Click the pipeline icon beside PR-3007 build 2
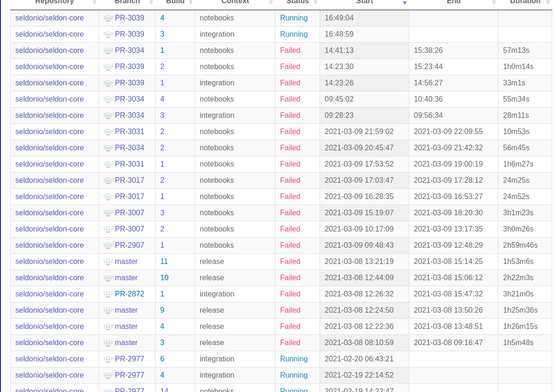 (108, 230)
